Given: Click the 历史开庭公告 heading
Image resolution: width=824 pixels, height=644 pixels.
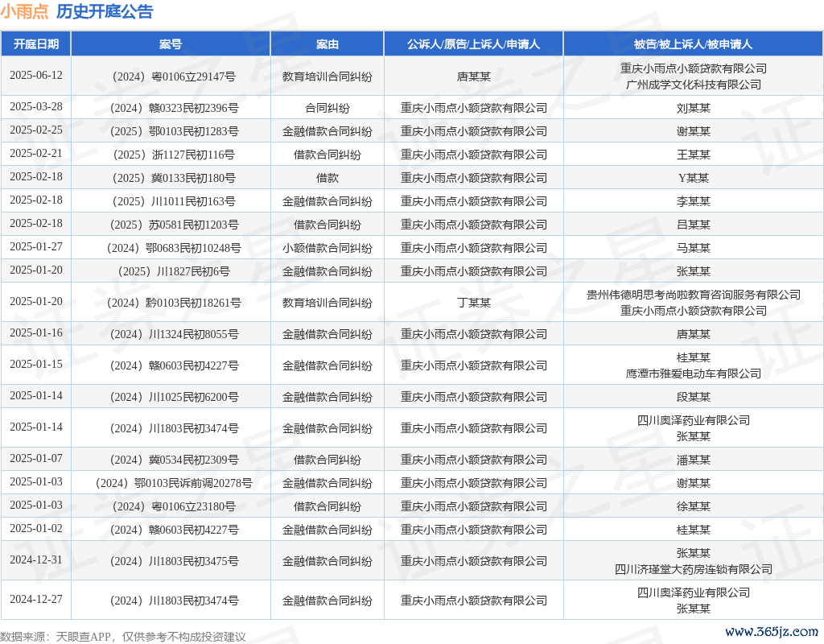Looking at the screenshot, I should [105, 11].
